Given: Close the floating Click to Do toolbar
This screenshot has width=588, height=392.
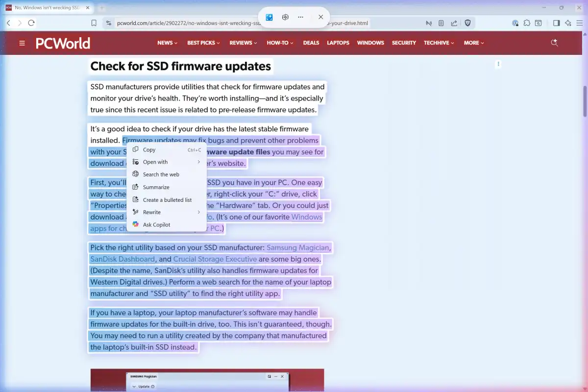Looking at the screenshot, I should [x=320, y=17].
